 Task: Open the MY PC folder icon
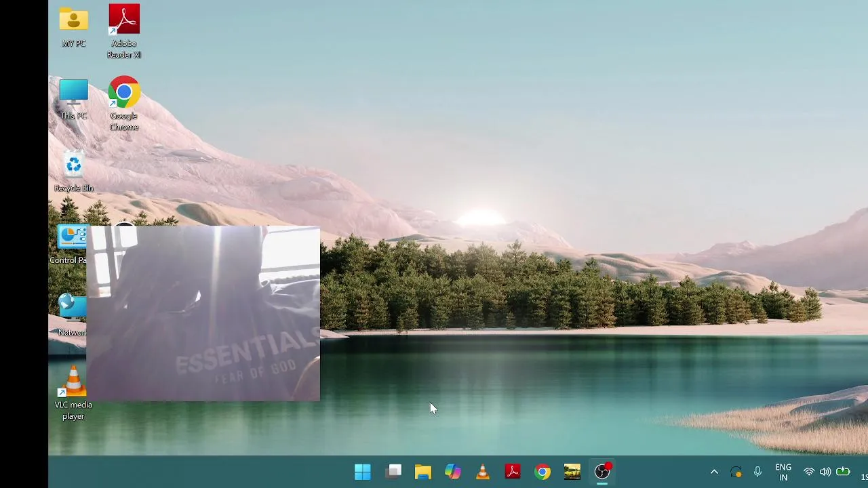click(73, 26)
